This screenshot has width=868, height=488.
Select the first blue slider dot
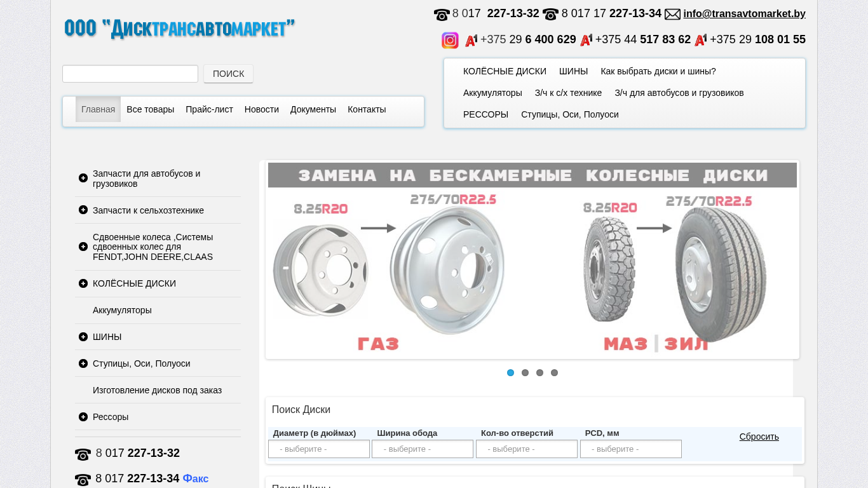point(510,373)
